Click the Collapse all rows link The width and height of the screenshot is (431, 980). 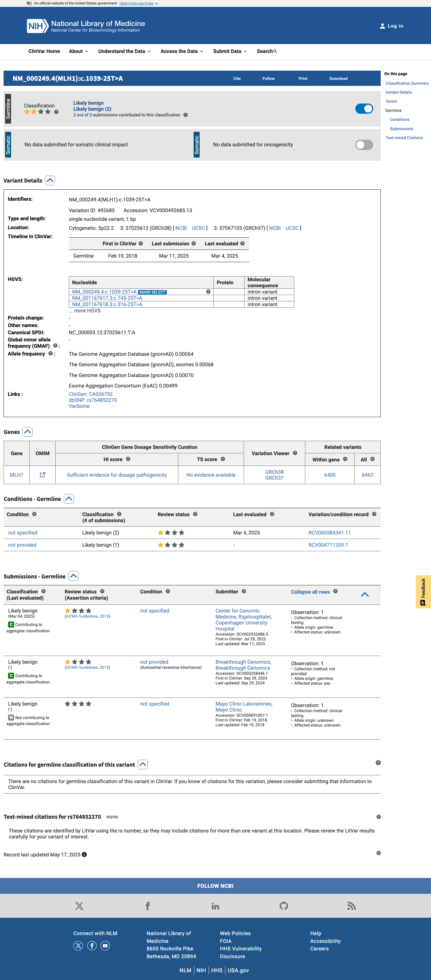(x=310, y=592)
